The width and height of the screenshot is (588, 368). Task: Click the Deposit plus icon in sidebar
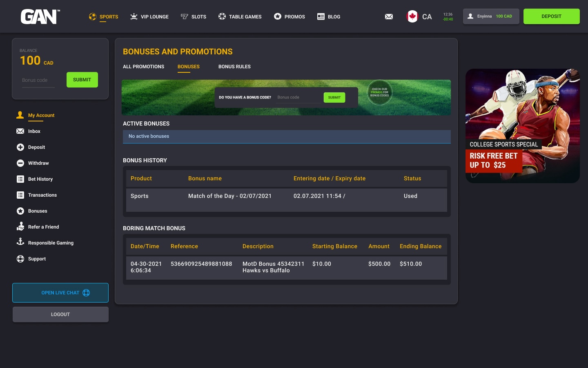tap(20, 147)
